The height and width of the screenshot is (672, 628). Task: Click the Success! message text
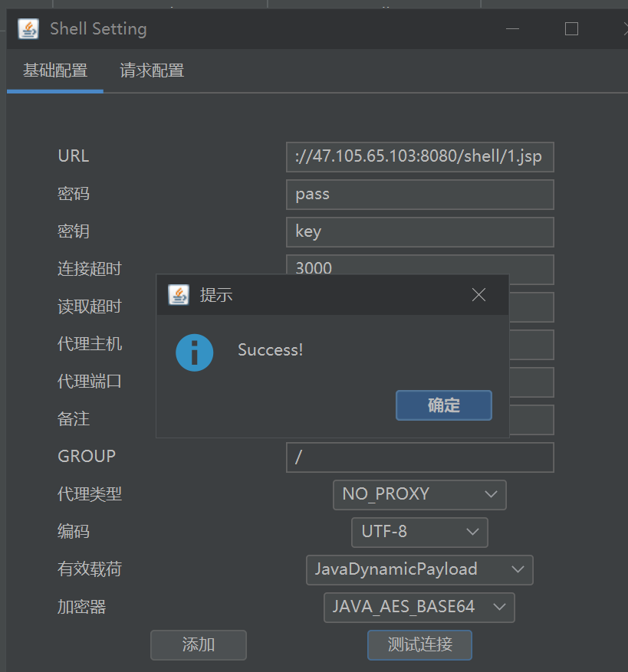click(270, 350)
